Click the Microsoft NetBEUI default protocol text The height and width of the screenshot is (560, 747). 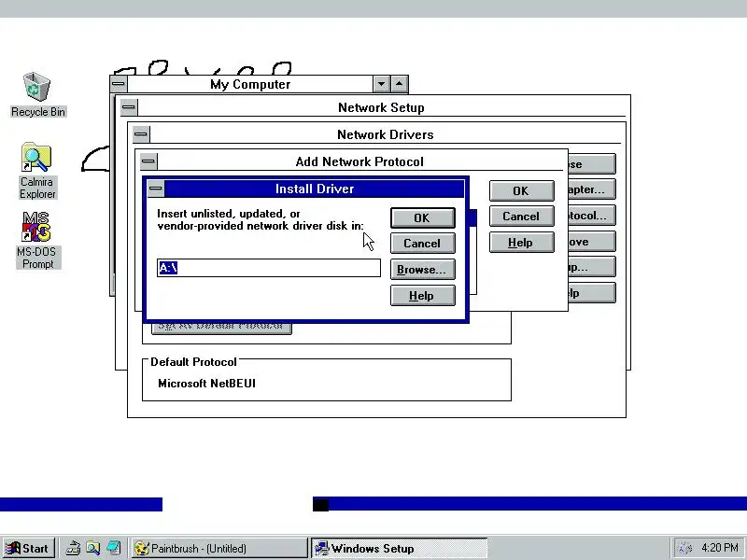click(206, 384)
